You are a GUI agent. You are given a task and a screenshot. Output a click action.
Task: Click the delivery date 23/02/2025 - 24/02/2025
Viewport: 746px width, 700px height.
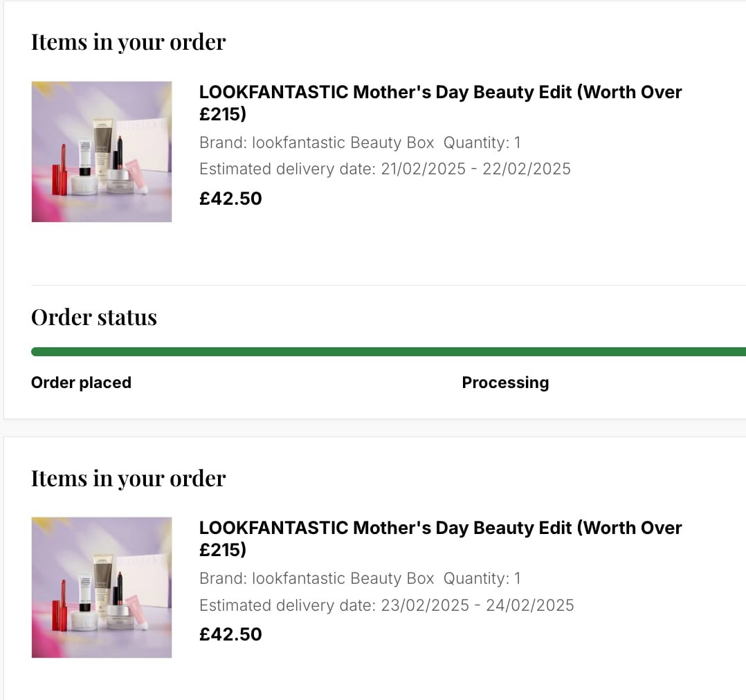[x=477, y=605]
